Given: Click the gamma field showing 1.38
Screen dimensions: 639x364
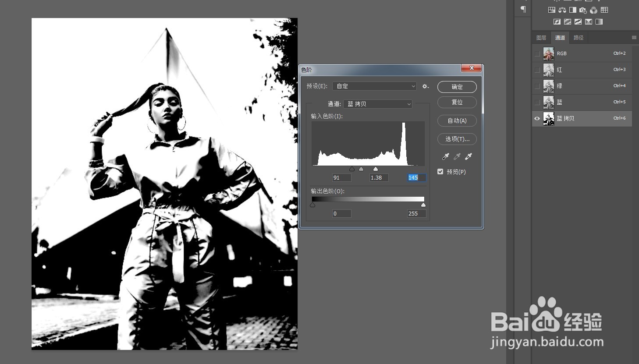Looking at the screenshot, I should (379, 177).
